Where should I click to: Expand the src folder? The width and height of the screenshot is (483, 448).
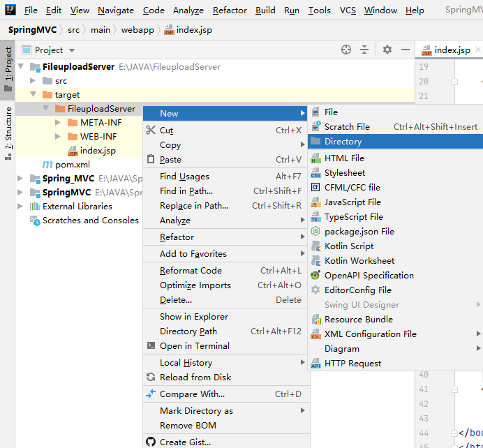click(33, 81)
